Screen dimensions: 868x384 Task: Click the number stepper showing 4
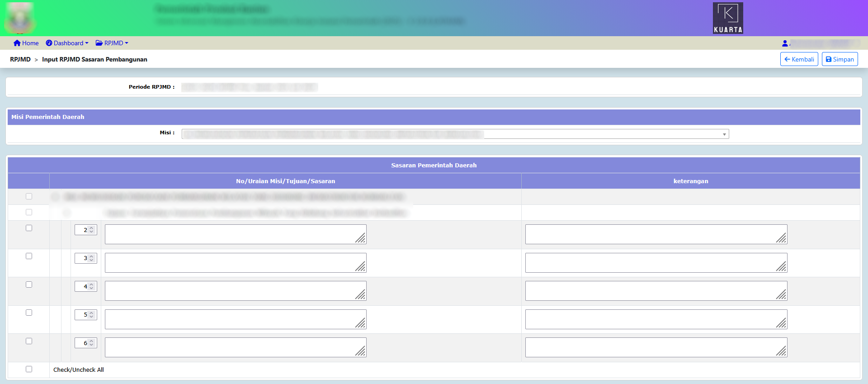pos(85,286)
